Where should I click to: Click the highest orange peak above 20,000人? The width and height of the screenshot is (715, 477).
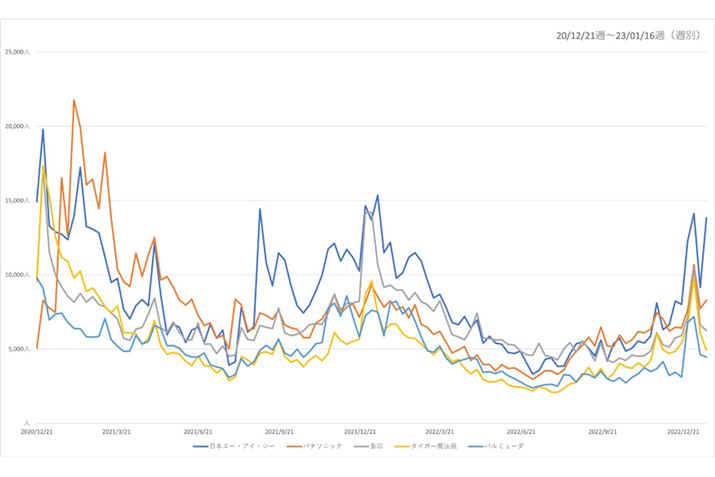[74, 101]
